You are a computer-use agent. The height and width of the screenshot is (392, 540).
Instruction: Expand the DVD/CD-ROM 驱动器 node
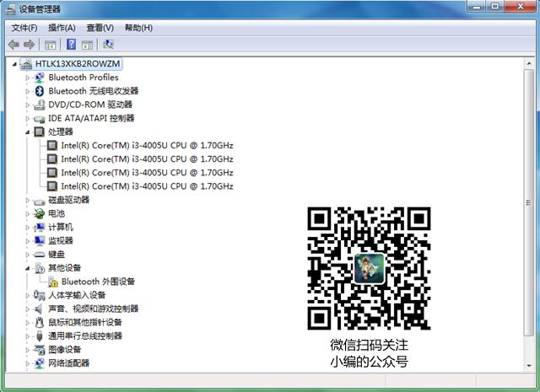pos(28,105)
